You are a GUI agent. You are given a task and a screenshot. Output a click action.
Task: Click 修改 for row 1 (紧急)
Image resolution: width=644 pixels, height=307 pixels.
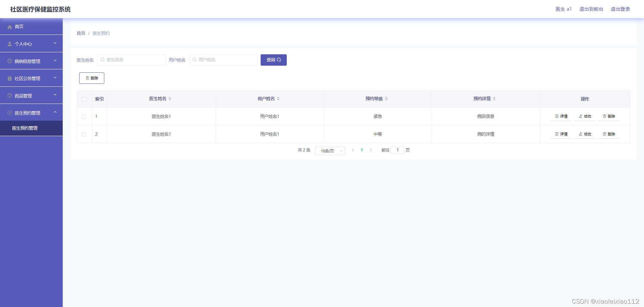pyautogui.click(x=585, y=116)
